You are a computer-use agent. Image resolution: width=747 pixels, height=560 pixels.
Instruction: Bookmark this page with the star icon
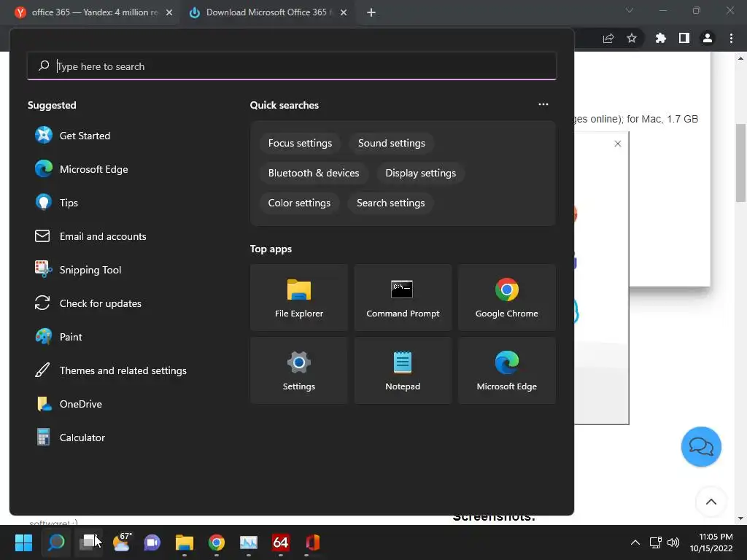point(632,38)
